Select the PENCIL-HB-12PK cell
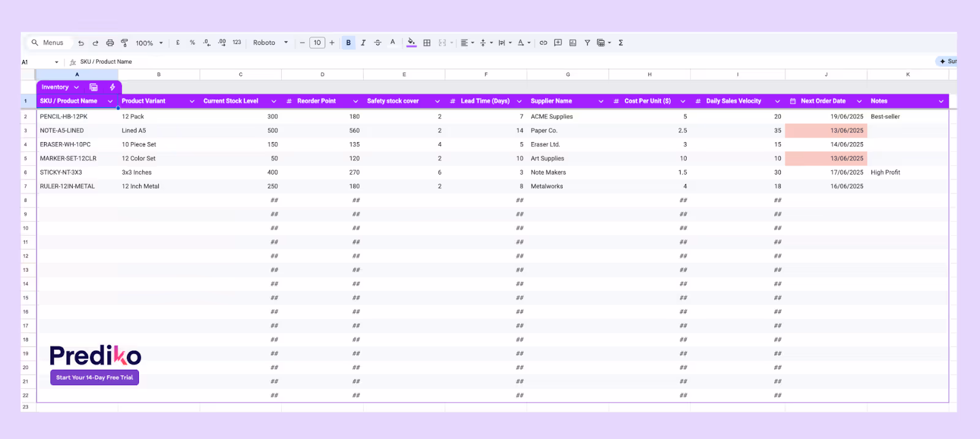Screen dimensions: 980x439 coord(77,116)
